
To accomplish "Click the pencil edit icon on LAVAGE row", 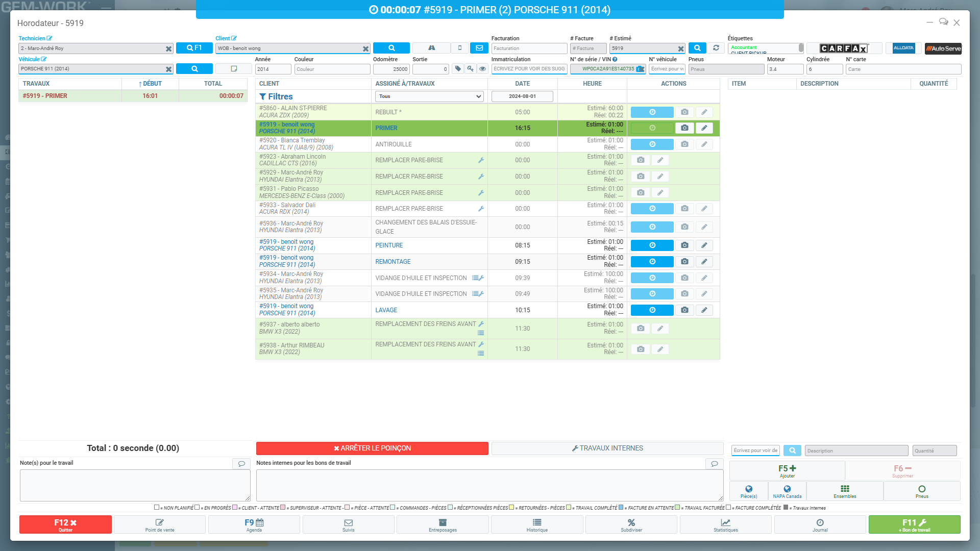I will pyautogui.click(x=704, y=310).
